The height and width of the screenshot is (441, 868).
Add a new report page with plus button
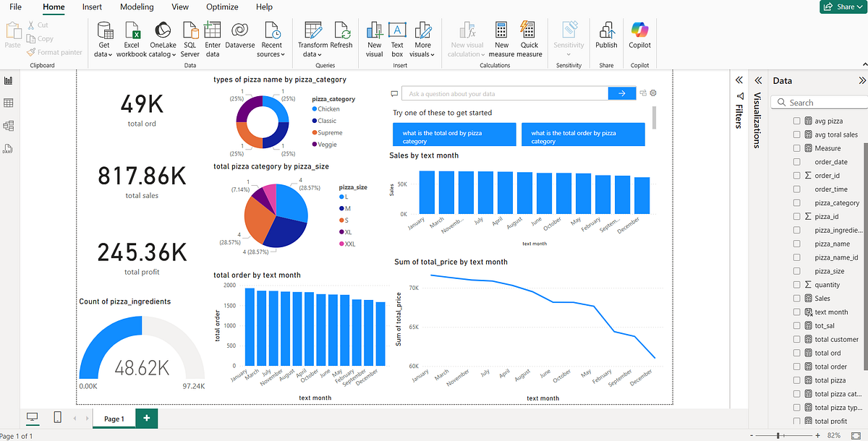(145, 418)
